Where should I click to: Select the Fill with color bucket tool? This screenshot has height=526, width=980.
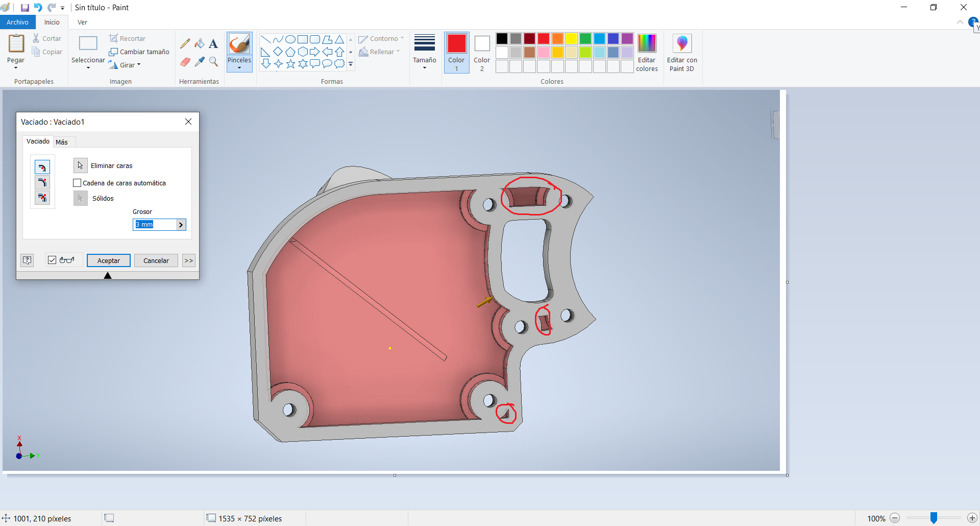point(199,43)
